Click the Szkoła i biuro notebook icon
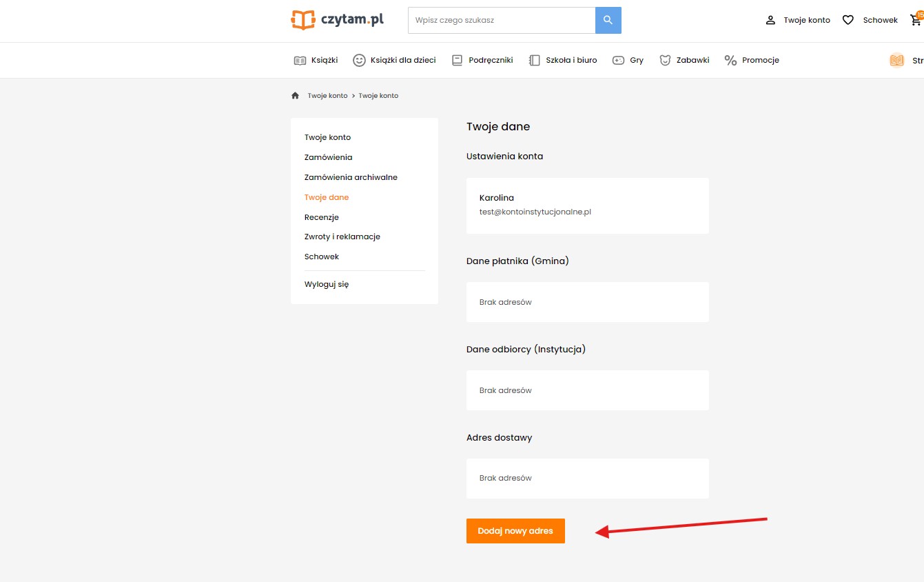Screen dimensions: 924x582 coord(535,60)
